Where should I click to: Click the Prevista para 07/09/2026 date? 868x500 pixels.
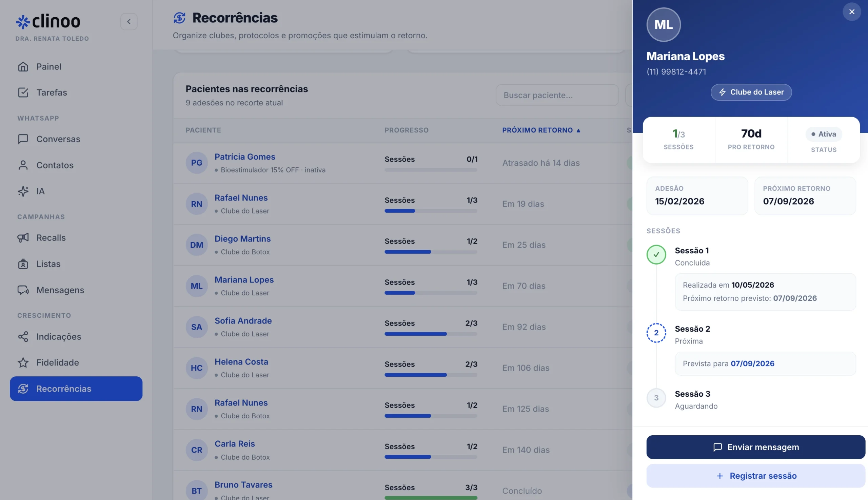click(752, 364)
